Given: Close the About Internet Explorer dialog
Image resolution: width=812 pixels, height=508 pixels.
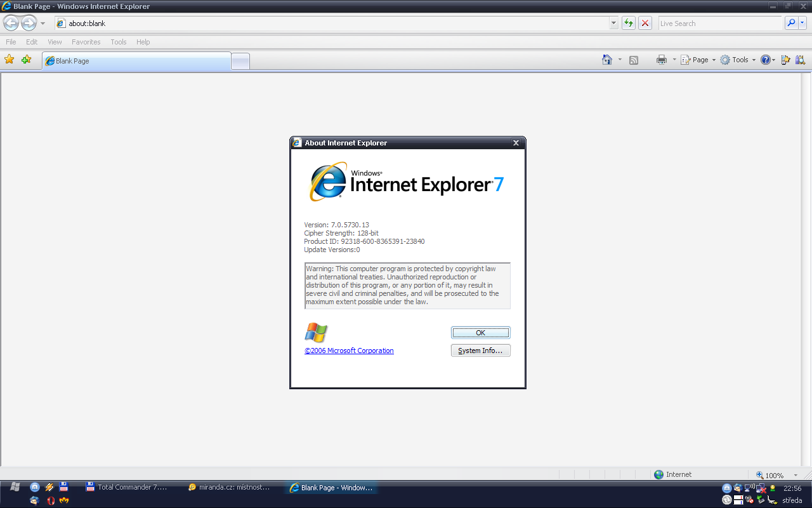Looking at the screenshot, I should point(516,143).
